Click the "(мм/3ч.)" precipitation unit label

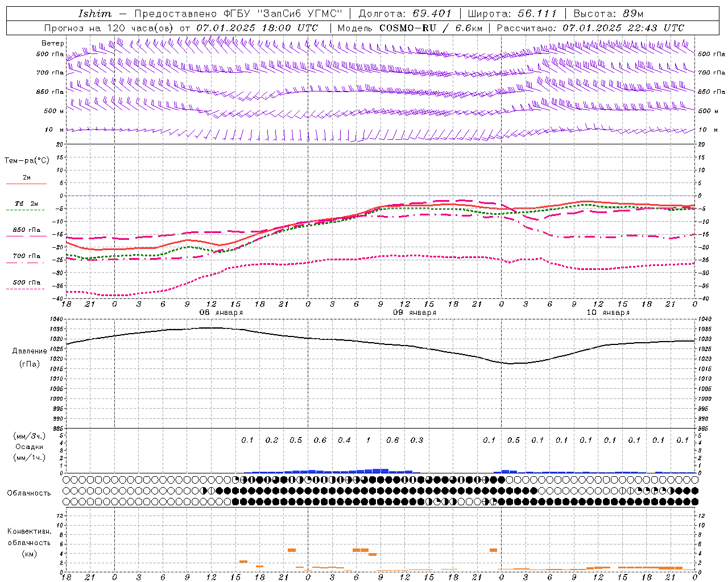(29, 436)
